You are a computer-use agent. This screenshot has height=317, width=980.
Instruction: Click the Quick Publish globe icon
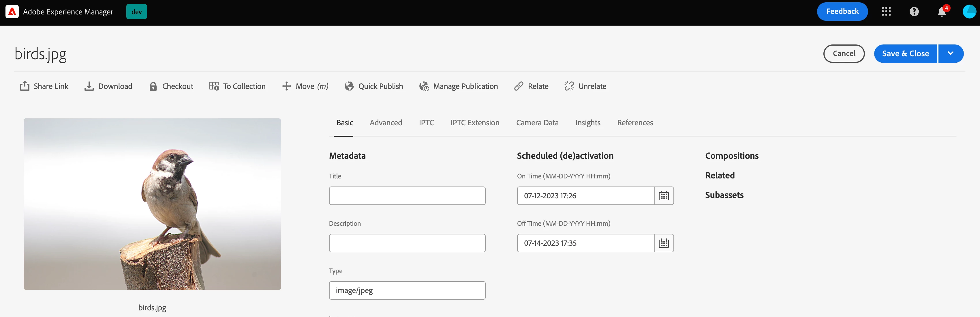(x=349, y=86)
